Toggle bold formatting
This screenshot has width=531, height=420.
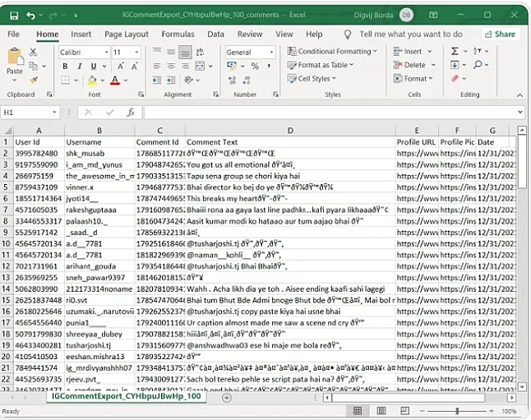point(65,66)
